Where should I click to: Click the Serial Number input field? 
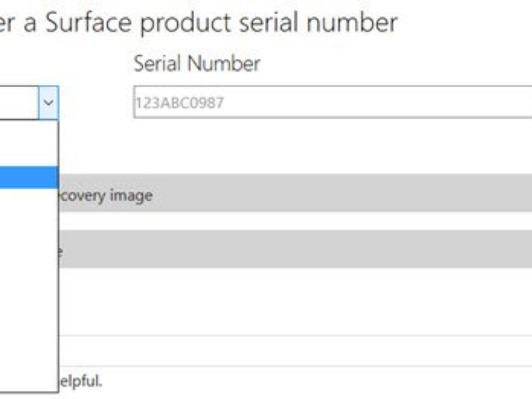click(332, 102)
